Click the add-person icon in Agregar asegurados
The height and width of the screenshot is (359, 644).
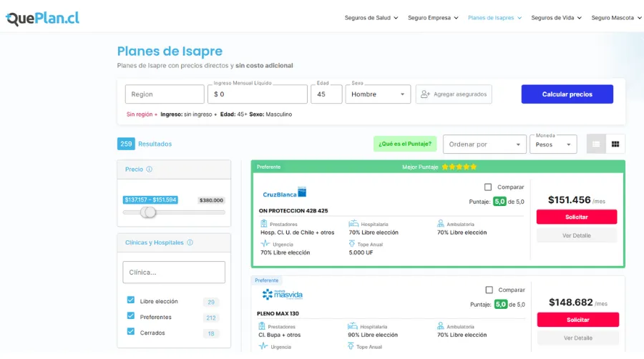coord(425,94)
